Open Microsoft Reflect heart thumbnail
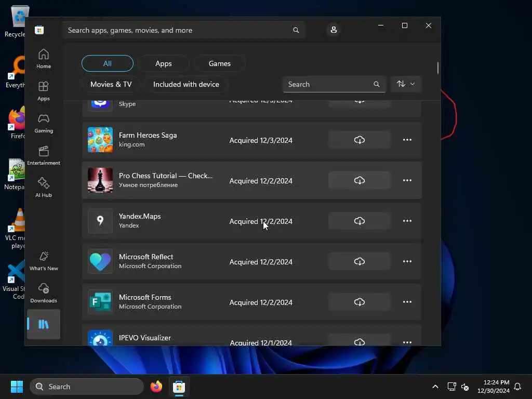Screen dimensions: 532x399 point(100,261)
